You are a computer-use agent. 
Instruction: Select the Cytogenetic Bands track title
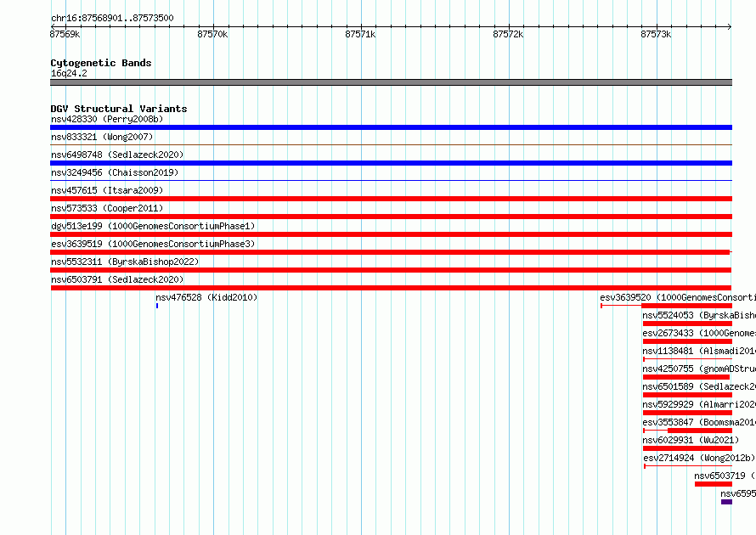point(101,63)
